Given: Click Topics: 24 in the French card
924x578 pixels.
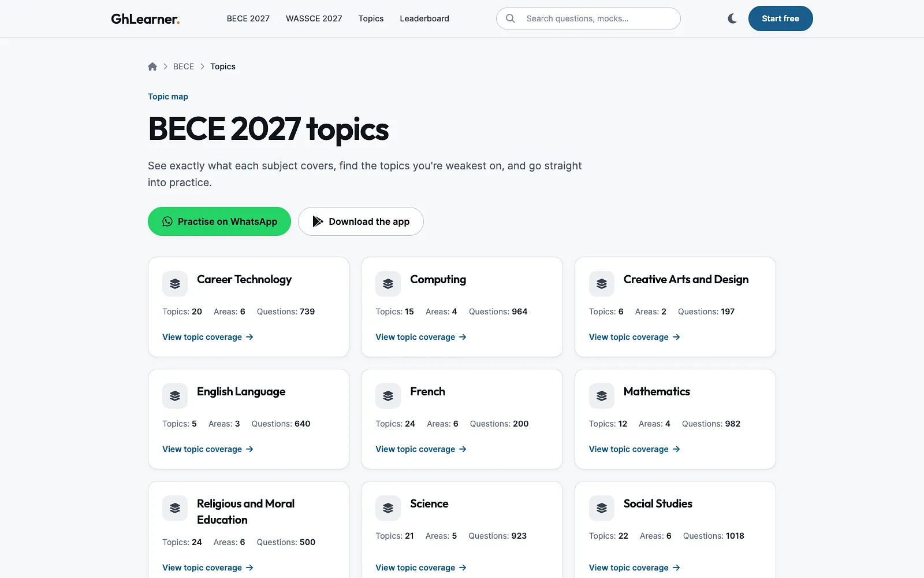Looking at the screenshot, I should (x=395, y=424).
